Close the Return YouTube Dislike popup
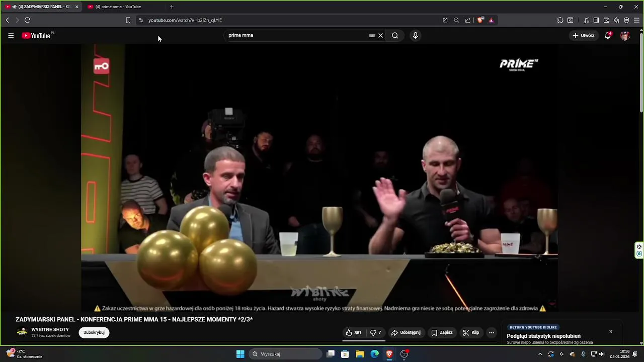The height and width of the screenshot is (362, 644). [611, 332]
